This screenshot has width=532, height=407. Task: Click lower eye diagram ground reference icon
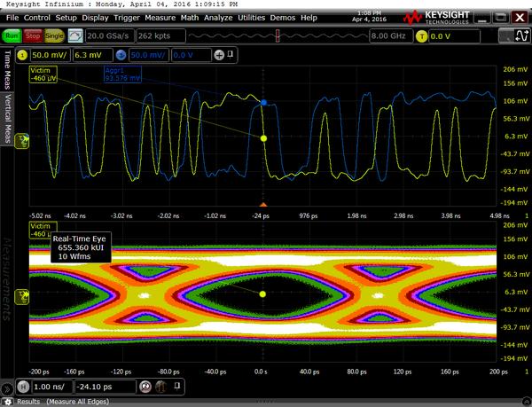[21, 297]
